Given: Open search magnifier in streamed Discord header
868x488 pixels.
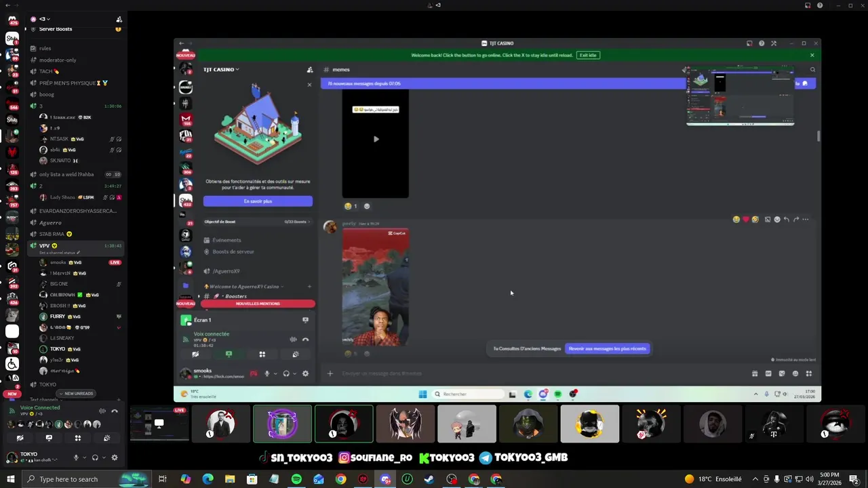Looking at the screenshot, I should point(812,69).
